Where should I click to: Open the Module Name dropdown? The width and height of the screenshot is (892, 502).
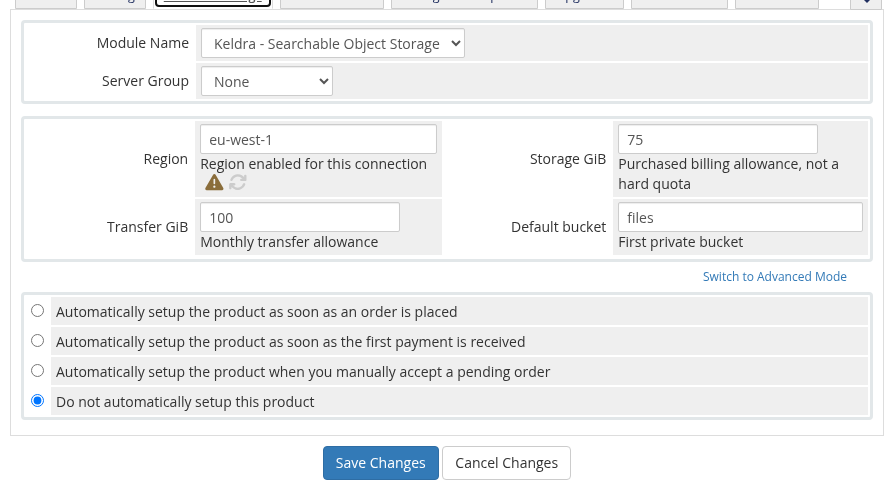coord(333,43)
